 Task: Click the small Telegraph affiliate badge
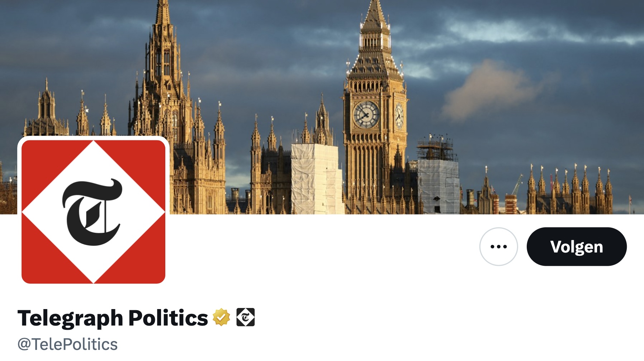point(245,317)
